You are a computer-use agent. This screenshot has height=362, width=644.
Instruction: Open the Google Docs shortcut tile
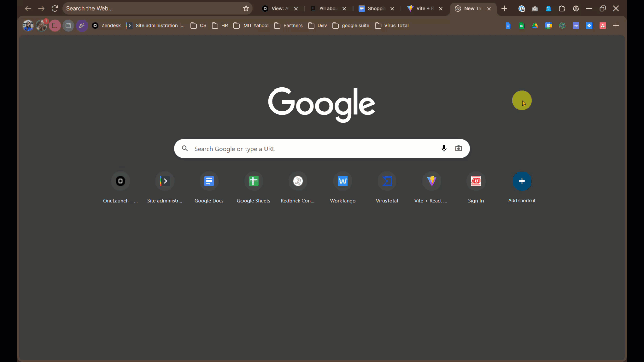click(x=209, y=187)
